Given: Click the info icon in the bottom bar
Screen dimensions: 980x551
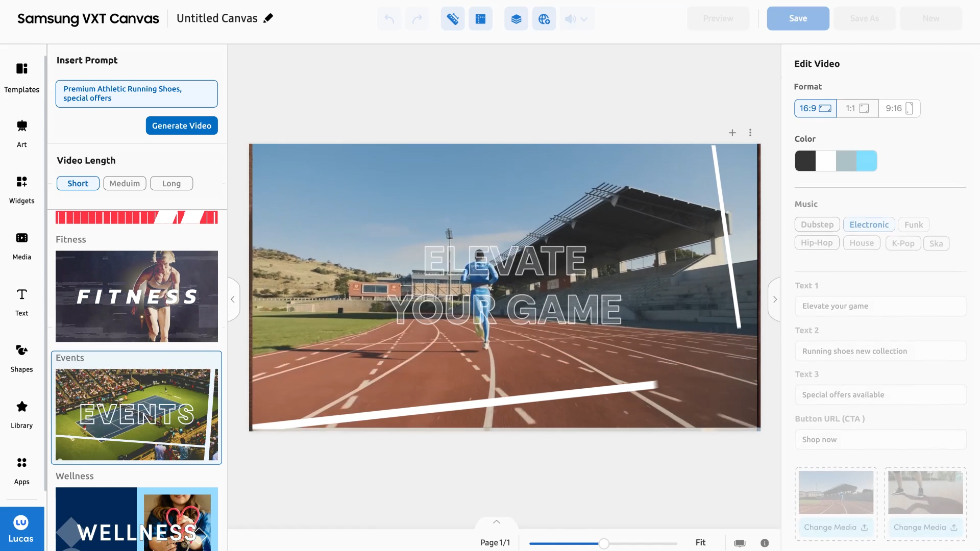Looking at the screenshot, I should (765, 543).
